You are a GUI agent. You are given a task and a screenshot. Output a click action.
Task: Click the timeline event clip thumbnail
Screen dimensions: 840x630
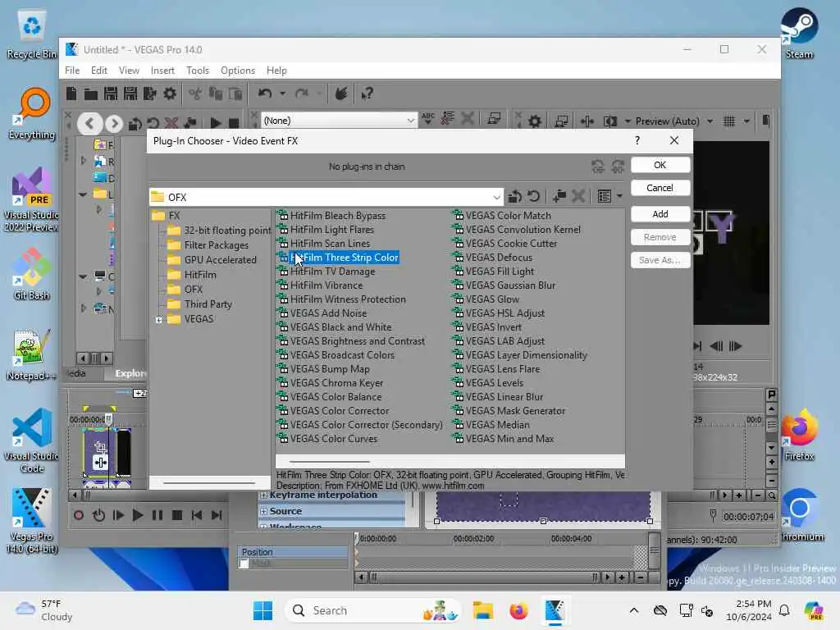[99, 452]
